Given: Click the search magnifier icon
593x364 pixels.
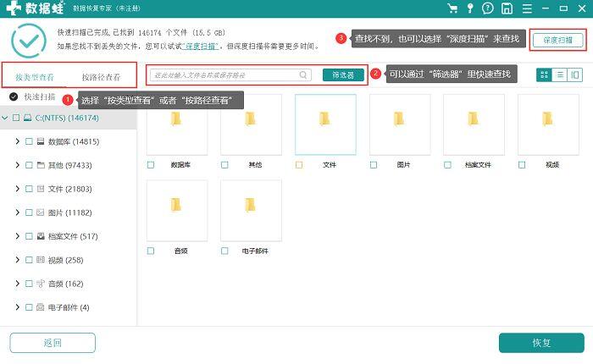Looking at the screenshot, I should click(x=303, y=74).
